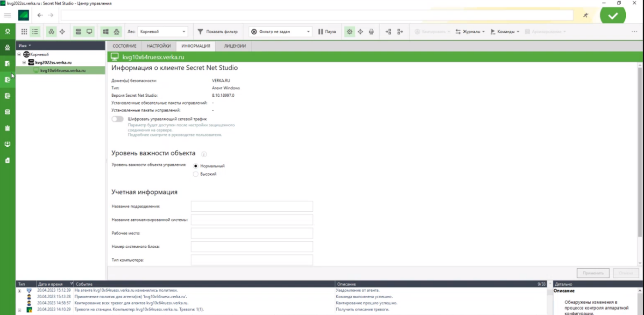
Task: Switch to tile grid view icon
Action: click(24, 32)
